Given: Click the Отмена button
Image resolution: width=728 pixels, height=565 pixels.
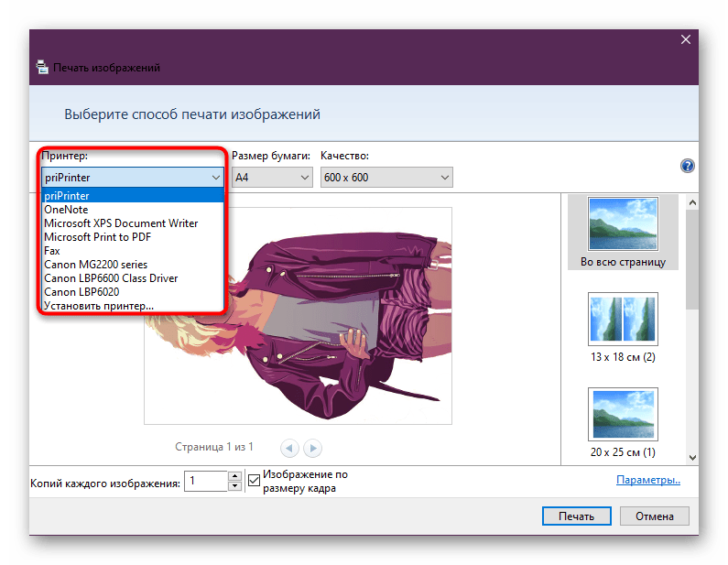Looking at the screenshot, I should point(654,516).
